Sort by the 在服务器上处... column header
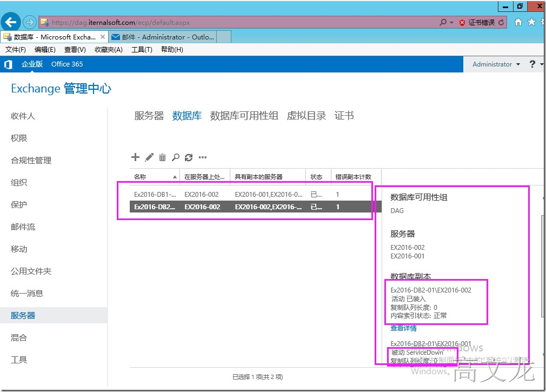The image size is (546, 392). [x=205, y=177]
